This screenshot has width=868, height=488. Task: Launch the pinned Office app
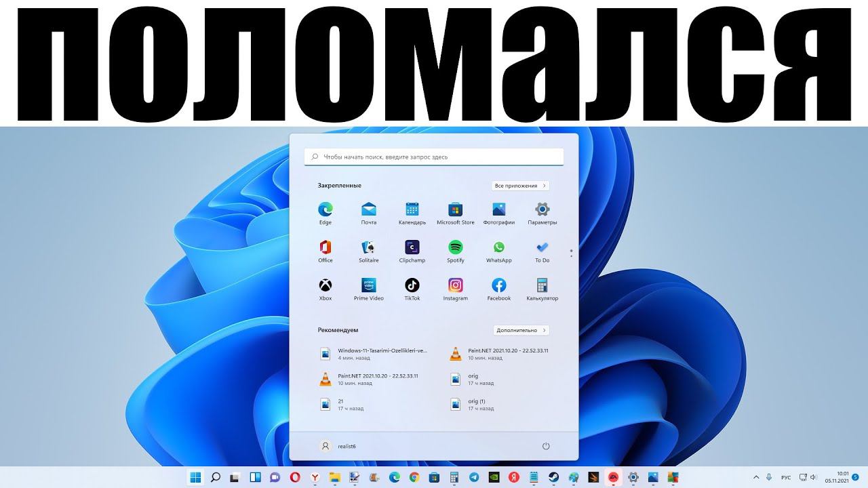325,251
